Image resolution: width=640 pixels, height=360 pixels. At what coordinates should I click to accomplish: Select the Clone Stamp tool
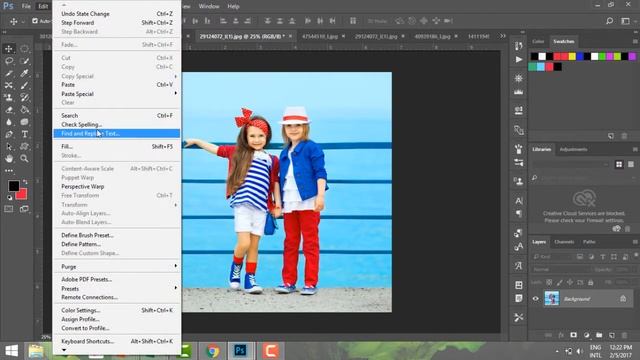tap(9, 98)
